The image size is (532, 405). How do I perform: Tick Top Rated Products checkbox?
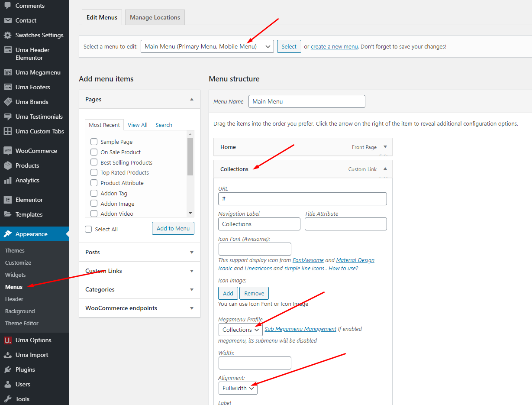[94, 172]
